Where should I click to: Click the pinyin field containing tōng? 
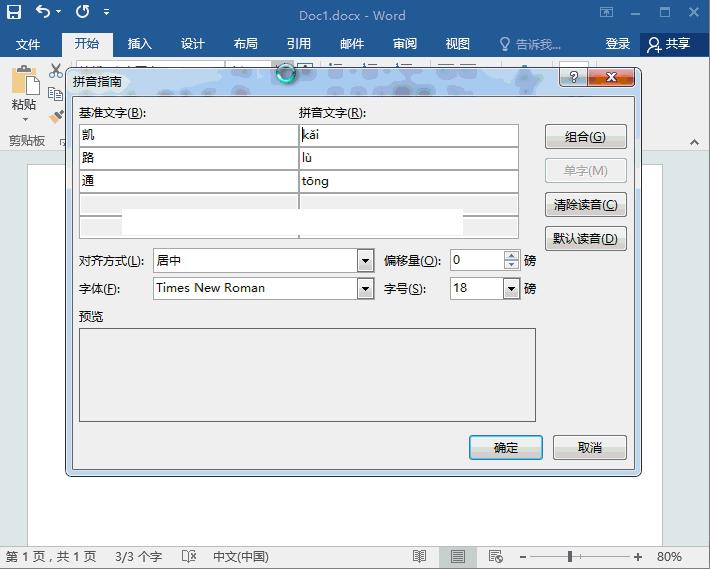click(409, 181)
